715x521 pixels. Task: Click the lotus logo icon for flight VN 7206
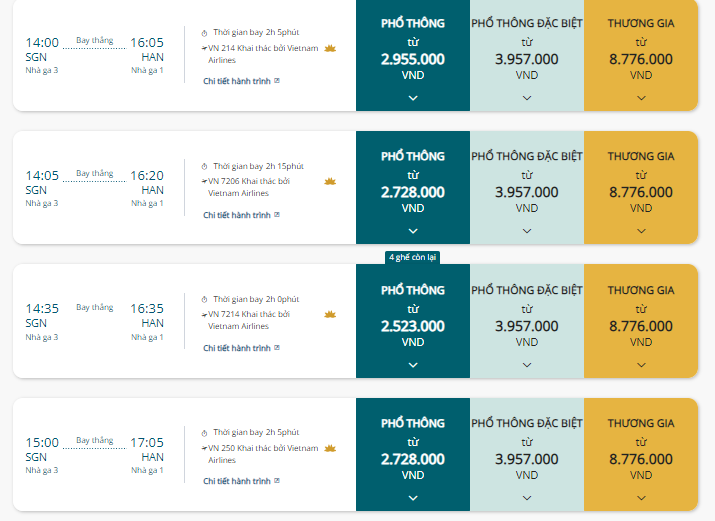(x=330, y=181)
